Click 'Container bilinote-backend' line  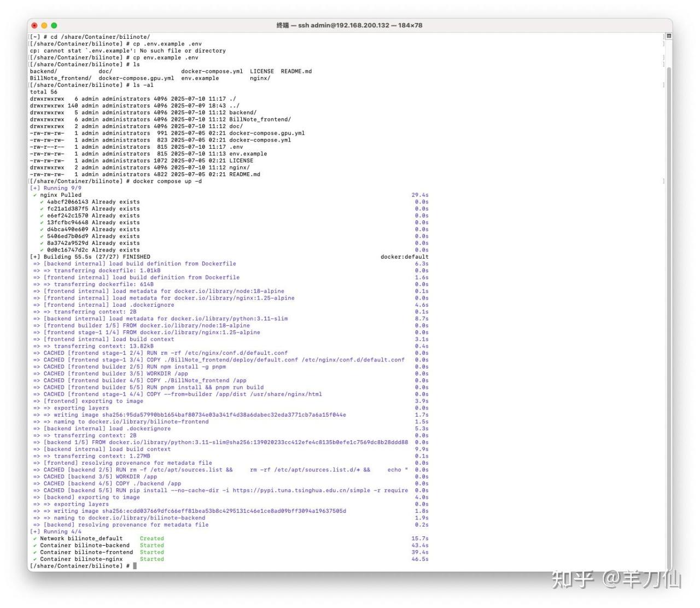pyautogui.click(x=81, y=546)
